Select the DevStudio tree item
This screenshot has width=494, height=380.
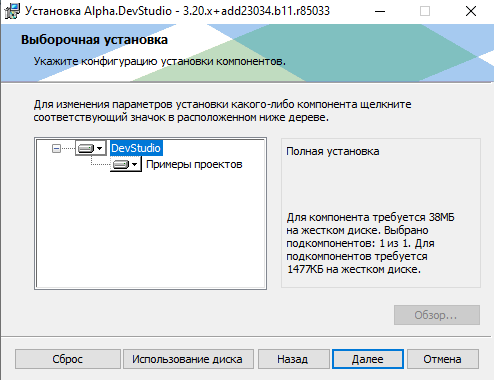coord(136,148)
